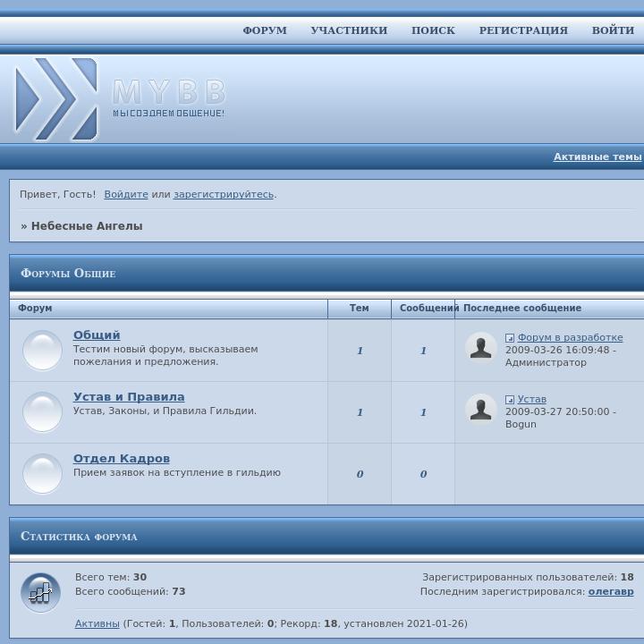644x644 pixels.
Task: Click post icon before Форум в разработке
Action: 510,338
